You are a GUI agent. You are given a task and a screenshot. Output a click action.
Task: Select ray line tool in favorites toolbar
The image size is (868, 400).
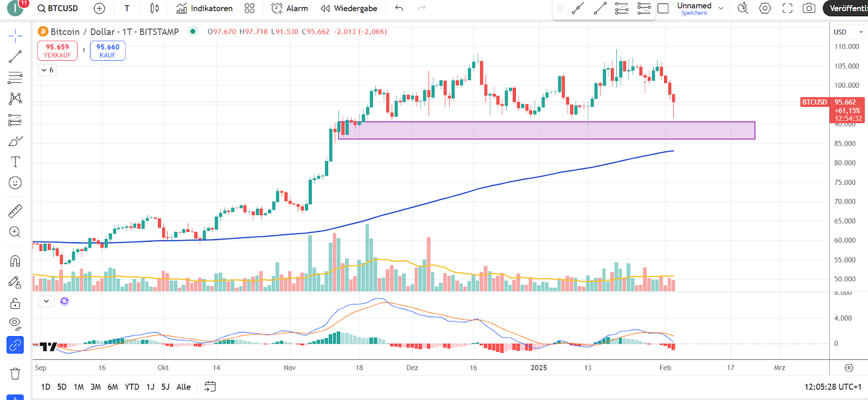click(x=600, y=8)
